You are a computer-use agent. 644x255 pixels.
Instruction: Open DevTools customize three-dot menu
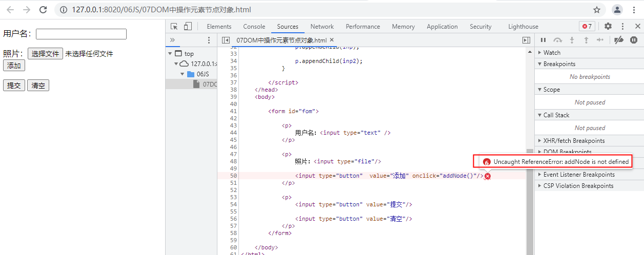pos(623,27)
